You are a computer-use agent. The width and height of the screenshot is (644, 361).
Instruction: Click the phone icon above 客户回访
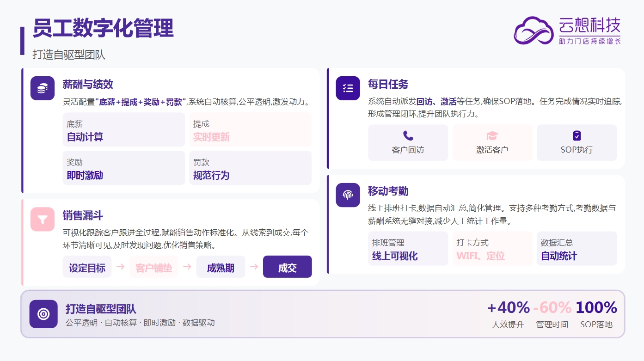coord(408,135)
